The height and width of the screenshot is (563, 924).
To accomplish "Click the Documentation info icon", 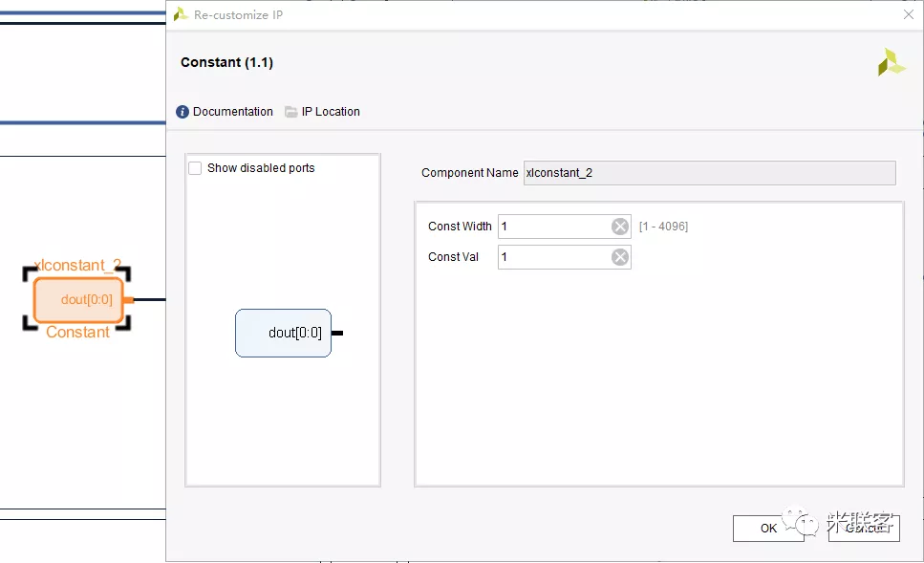I will point(183,112).
